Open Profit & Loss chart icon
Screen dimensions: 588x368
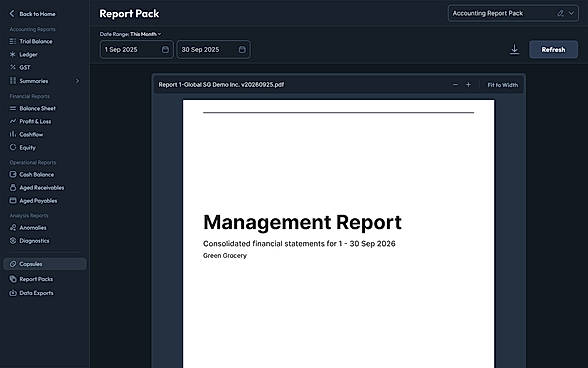(x=13, y=121)
